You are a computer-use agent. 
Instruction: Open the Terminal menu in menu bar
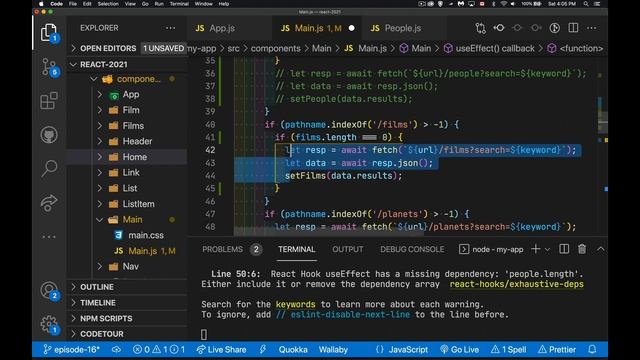(179, 4)
